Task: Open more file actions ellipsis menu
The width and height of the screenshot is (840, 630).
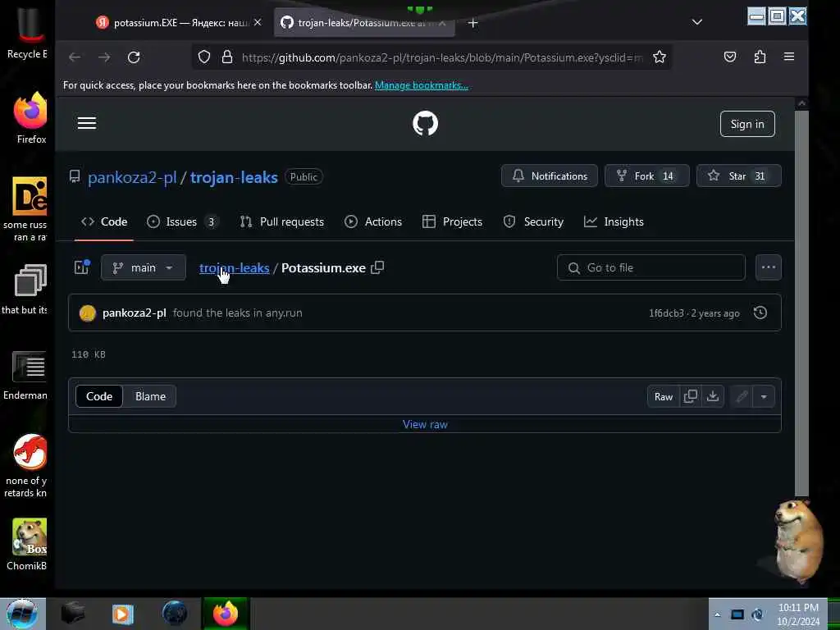Action: [x=768, y=267]
